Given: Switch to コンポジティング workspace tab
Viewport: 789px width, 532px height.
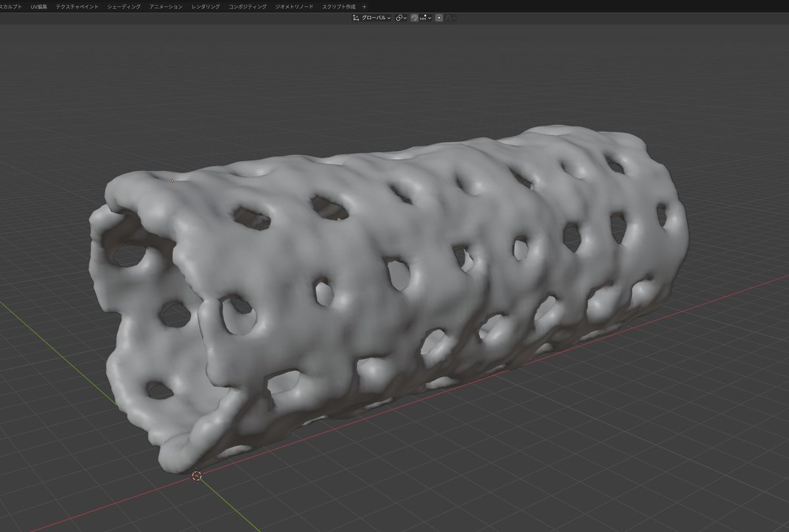Looking at the screenshot, I should (x=248, y=6).
